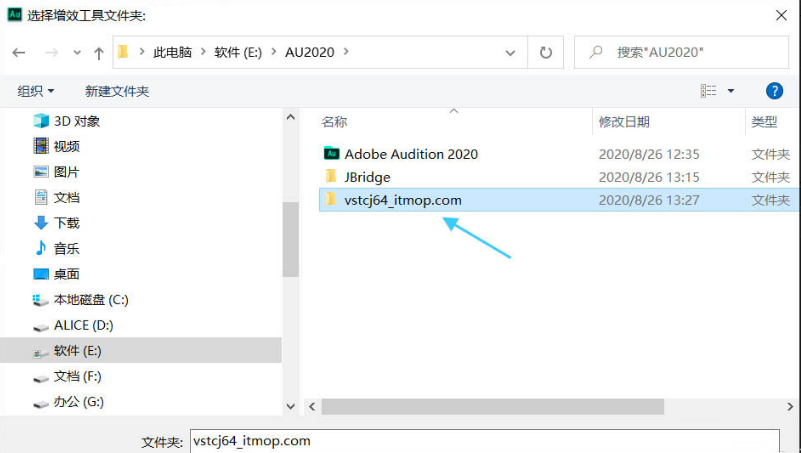The image size is (801, 453).
Task: Expand the address bar history dropdown
Action: pyautogui.click(x=510, y=53)
